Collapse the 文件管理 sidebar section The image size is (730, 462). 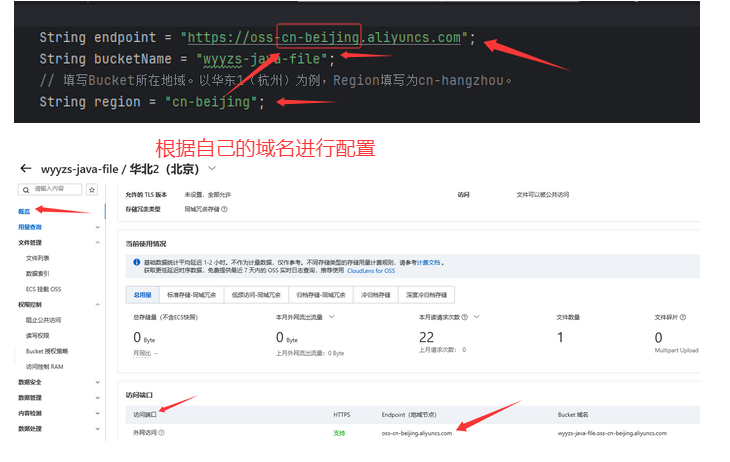coord(98,243)
